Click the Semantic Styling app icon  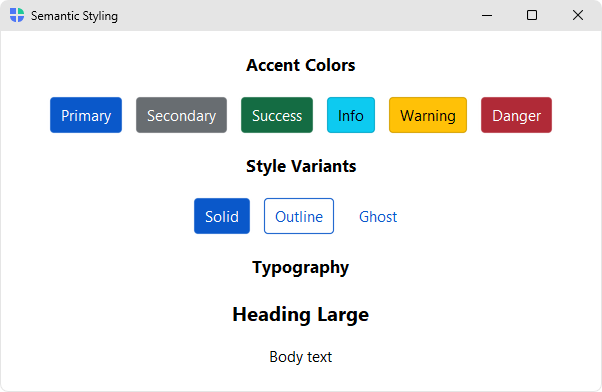pos(17,15)
